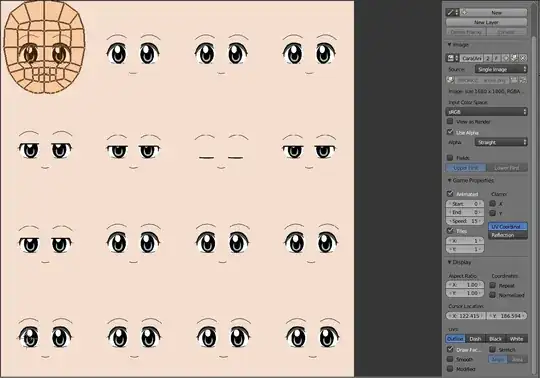Disable the Draw Faces checkbox
Viewport: 540px width, 378px height.
point(450,349)
